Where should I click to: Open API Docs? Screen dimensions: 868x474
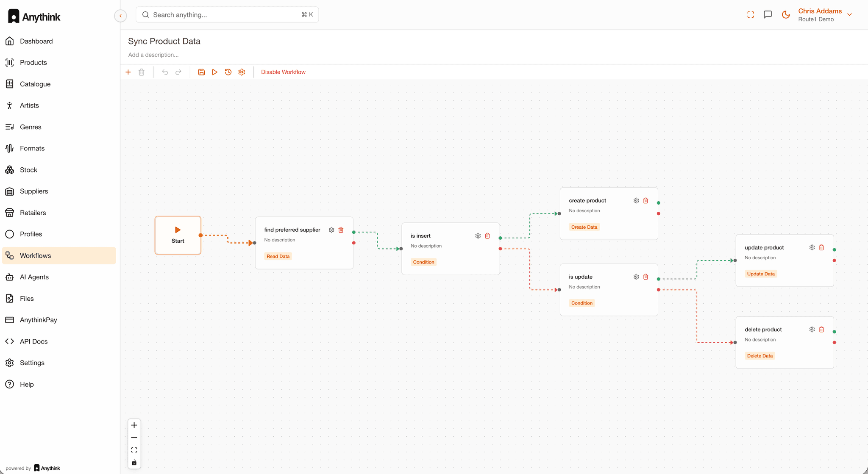point(58,341)
